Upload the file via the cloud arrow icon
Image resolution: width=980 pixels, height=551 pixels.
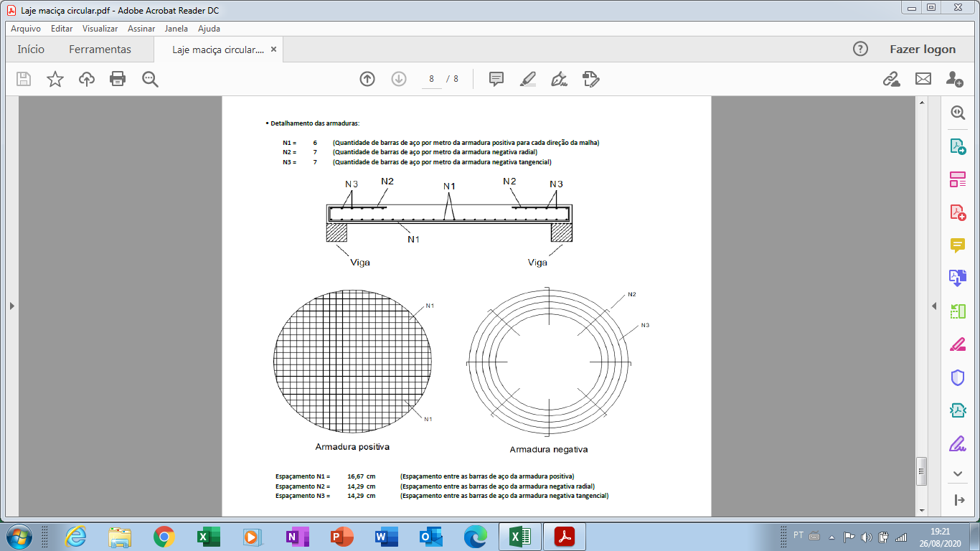tap(87, 80)
